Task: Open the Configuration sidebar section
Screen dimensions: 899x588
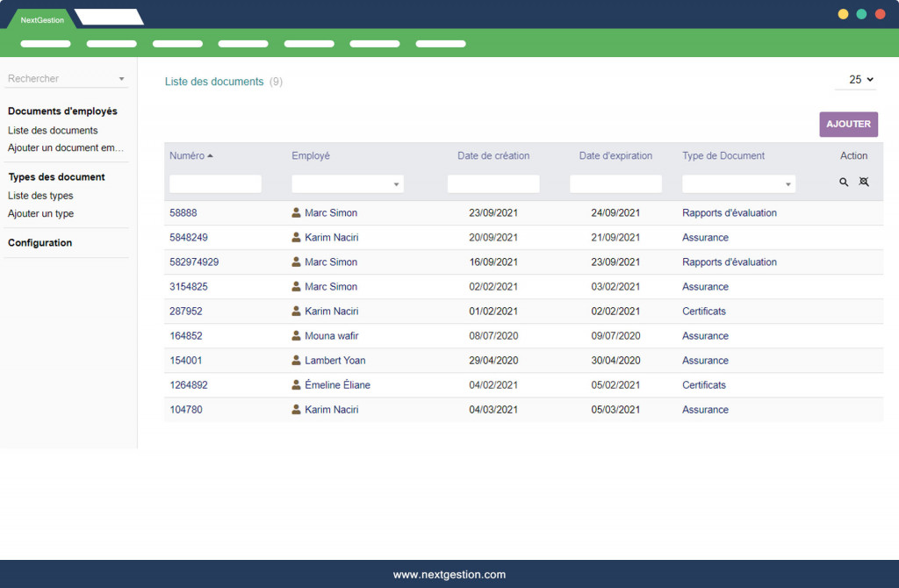Action: (40, 242)
